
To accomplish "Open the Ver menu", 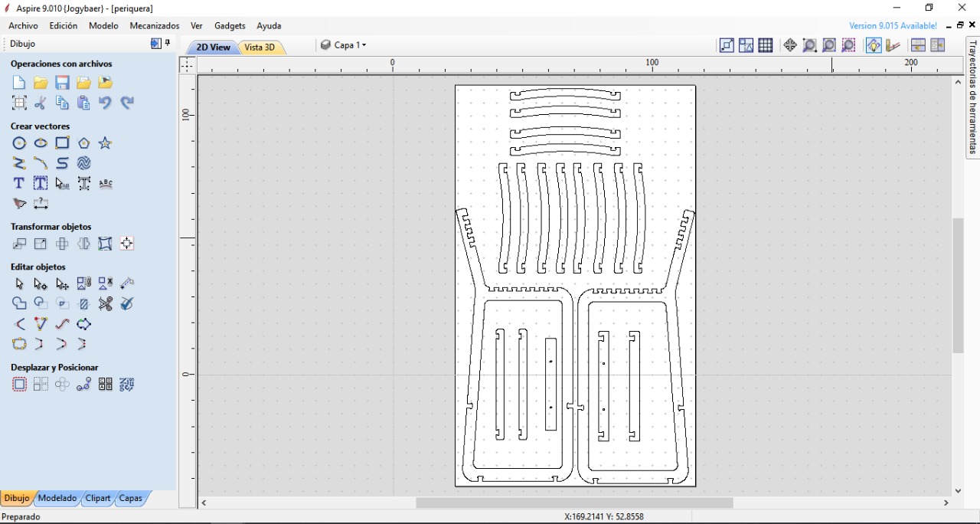I will [197, 25].
